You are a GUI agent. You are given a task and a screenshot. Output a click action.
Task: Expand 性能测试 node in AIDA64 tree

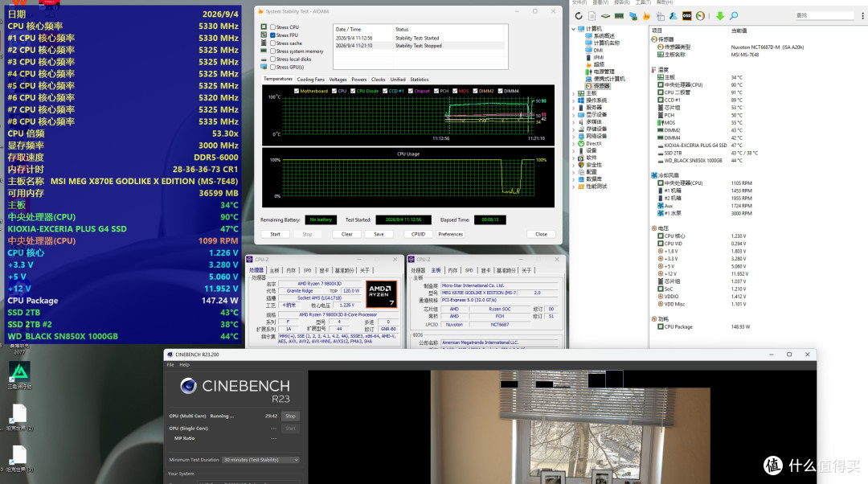[574, 187]
